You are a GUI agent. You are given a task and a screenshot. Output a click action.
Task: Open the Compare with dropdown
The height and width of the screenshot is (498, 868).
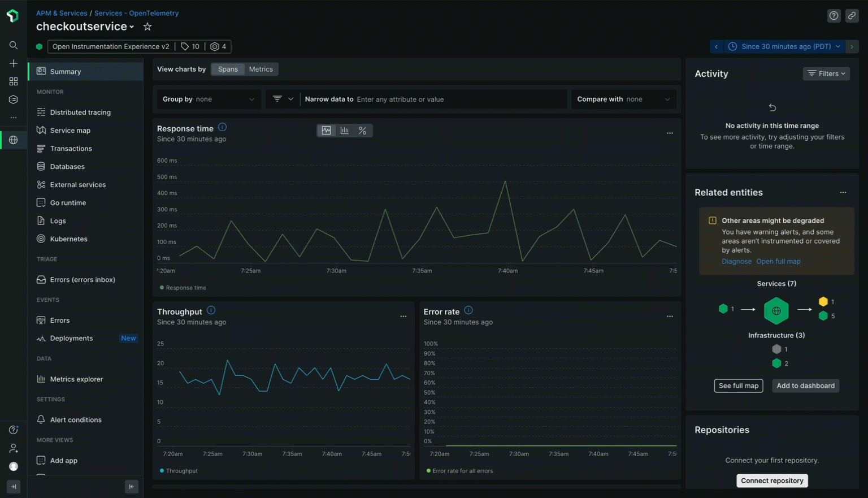click(623, 99)
